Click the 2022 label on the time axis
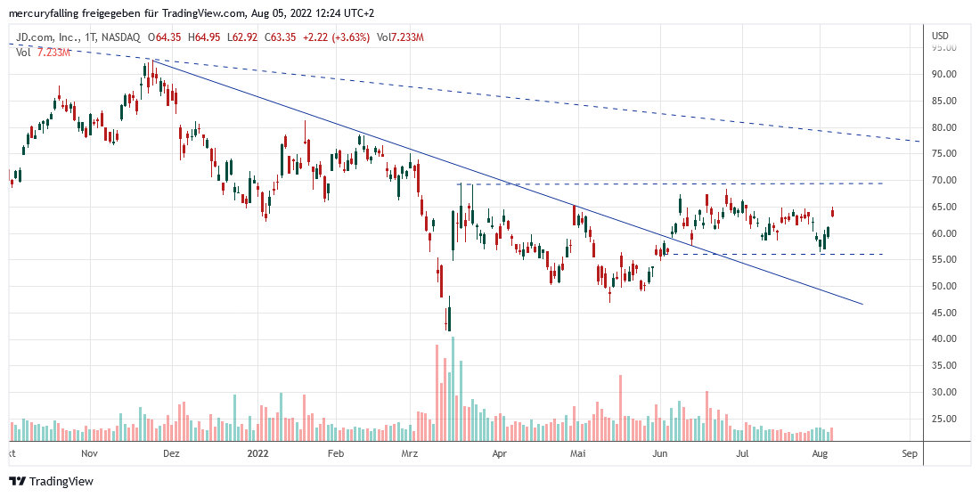 pyautogui.click(x=256, y=452)
